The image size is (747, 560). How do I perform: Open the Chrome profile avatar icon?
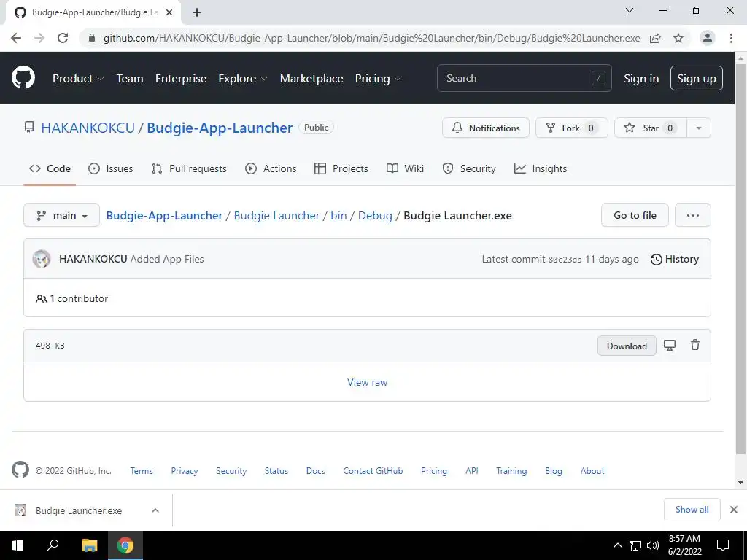click(x=708, y=38)
